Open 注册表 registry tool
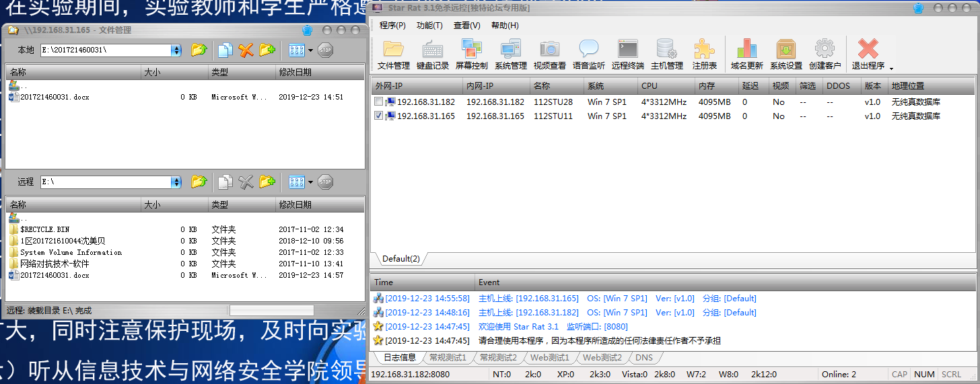 705,55
